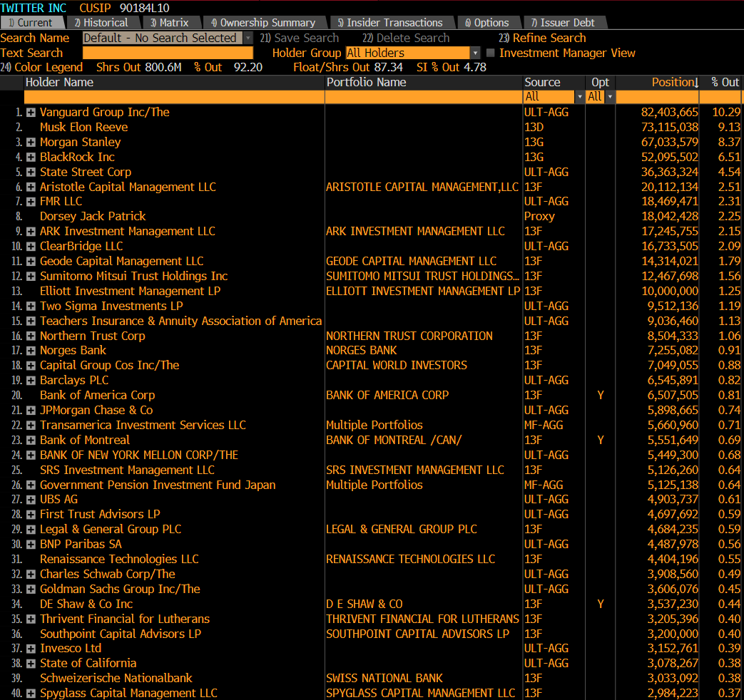The height and width of the screenshot is (700, 744).
Task: Expand BANK OF NEW YORK MELLON row
Action: tap(31, 455)
